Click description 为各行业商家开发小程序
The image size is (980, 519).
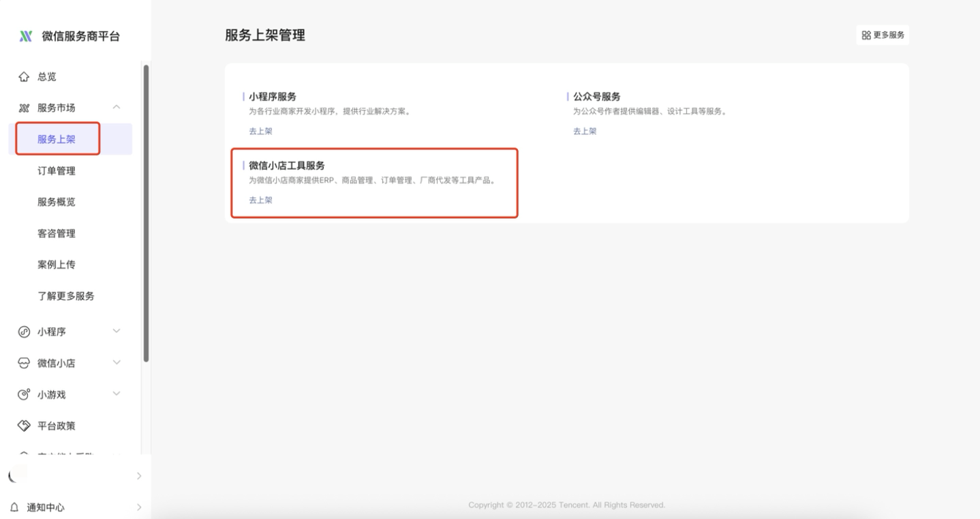coord(330,111)
